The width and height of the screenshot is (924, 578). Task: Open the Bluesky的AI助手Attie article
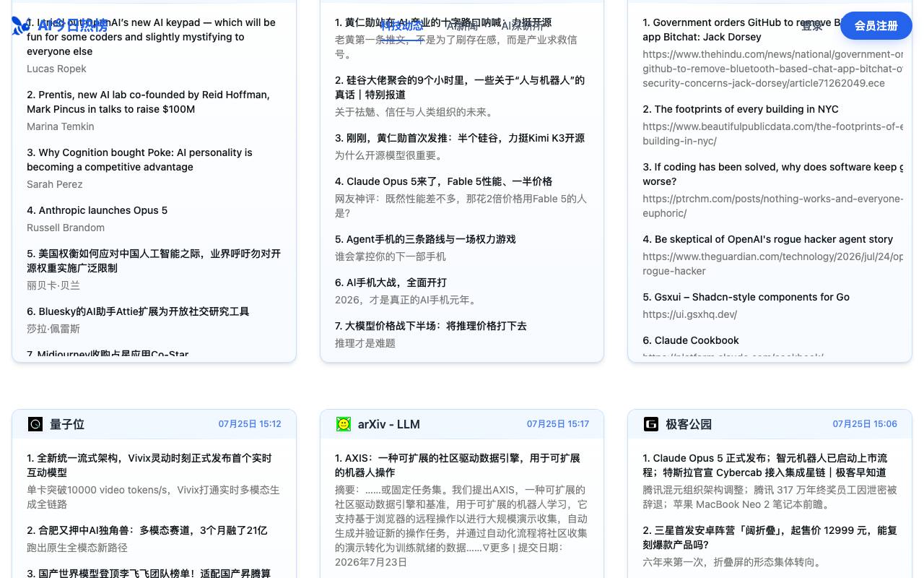tap(138, 311)
